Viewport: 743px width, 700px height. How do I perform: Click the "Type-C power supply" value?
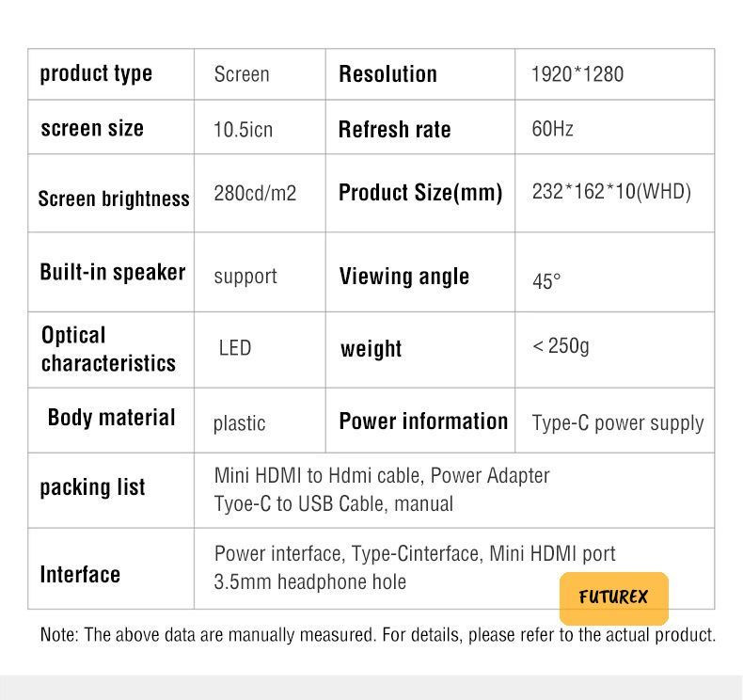pyautogui.click(x=617, y=422)
